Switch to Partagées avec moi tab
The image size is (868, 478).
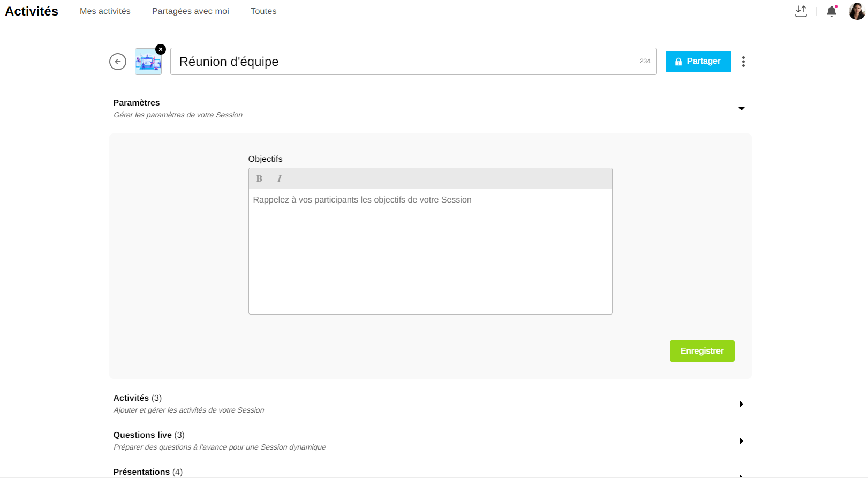pos(191,11)
